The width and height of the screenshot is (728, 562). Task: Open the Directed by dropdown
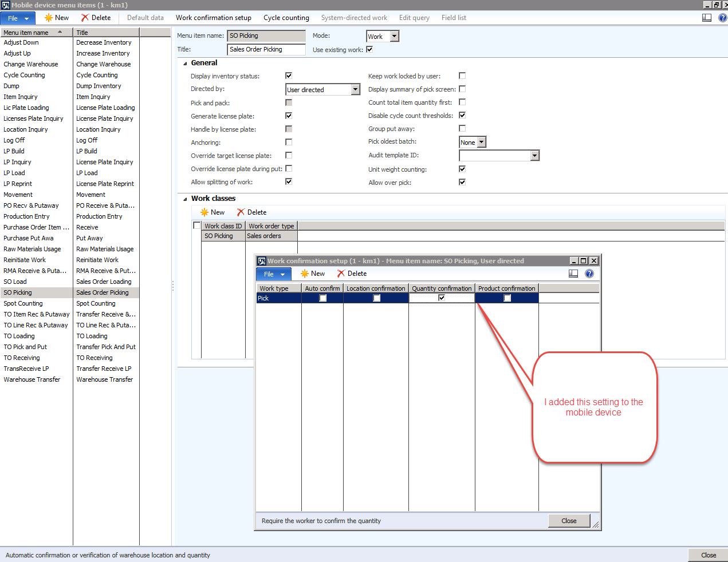point(355,89)
